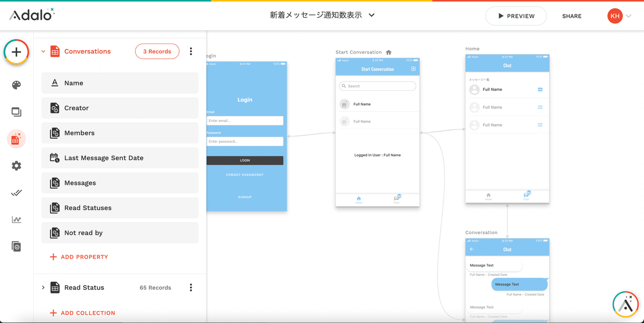
Task: Open the Settings gear icon
Action: (x=17, y=166)
